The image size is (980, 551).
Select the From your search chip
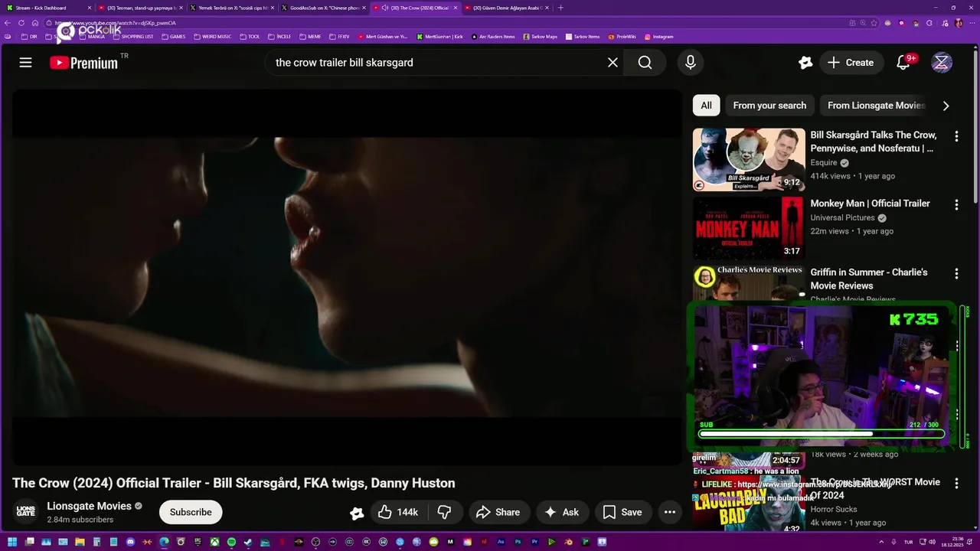(x=769, y=106)
